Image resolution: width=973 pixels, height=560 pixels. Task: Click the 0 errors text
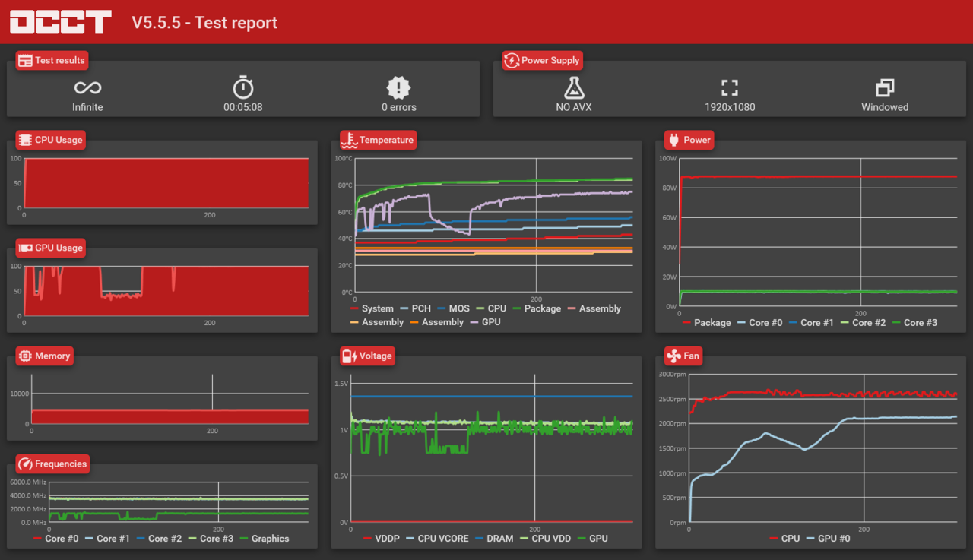pyautogui.click(x=399, y=107)
